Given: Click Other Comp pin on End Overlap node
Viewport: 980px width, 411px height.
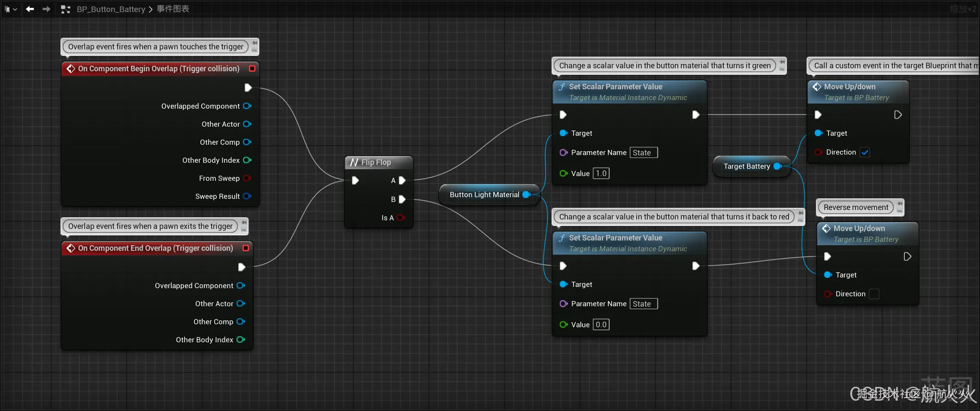Looking at the screenshot, I should pos(241,322).
